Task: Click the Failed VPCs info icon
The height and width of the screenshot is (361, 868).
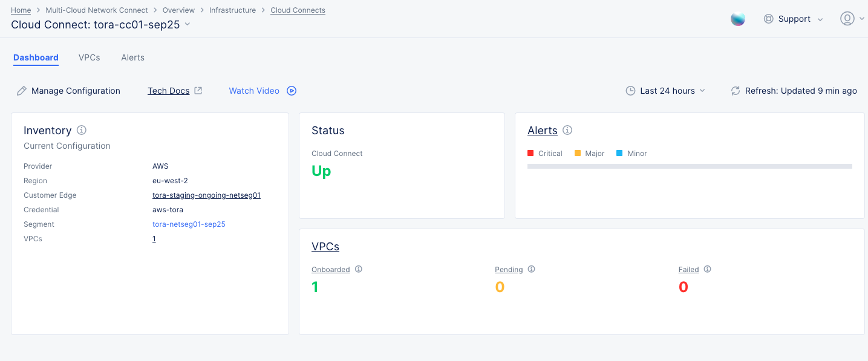Action: (708, 269)
